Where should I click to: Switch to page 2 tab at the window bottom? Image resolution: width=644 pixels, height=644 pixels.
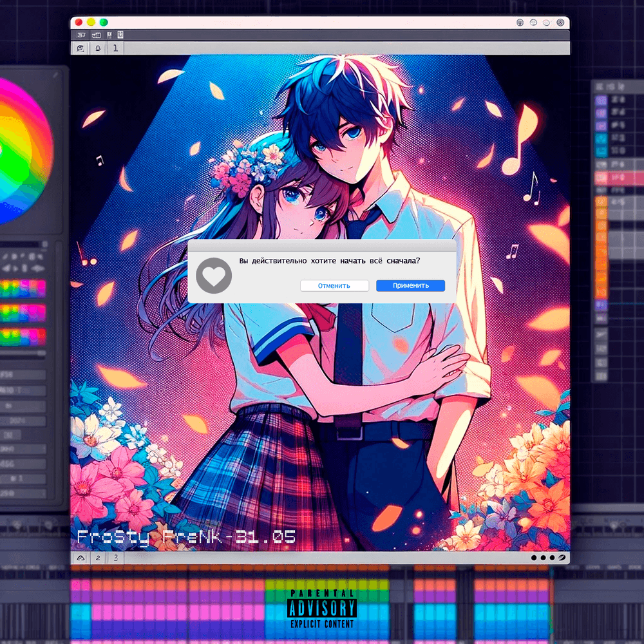pyautogui.click(x=98, y=558)
